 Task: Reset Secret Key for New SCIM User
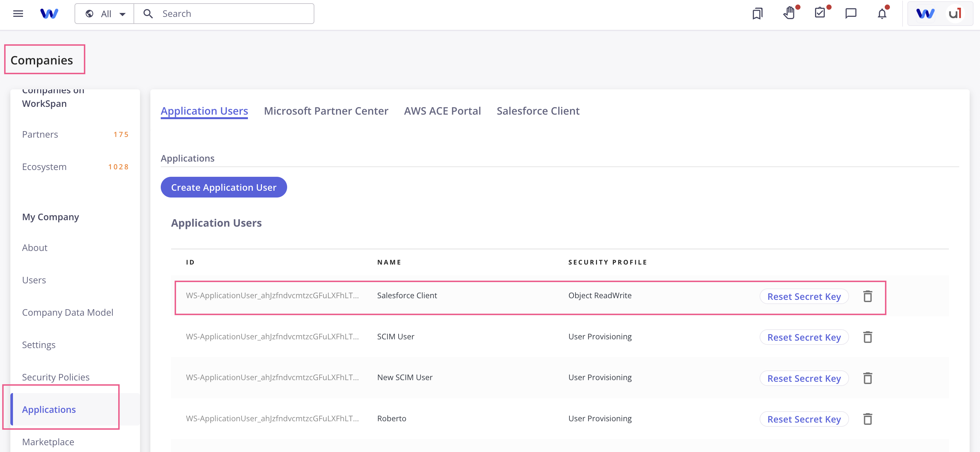[x=804, y=378]
